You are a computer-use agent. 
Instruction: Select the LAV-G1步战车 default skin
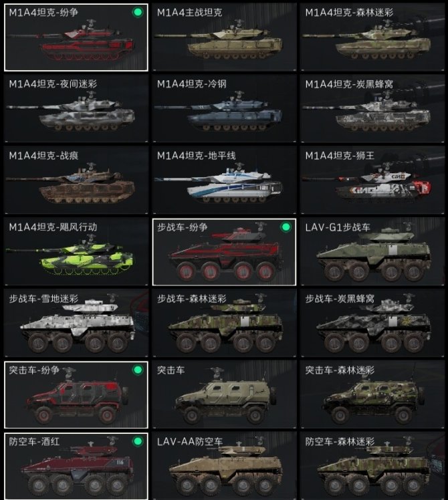click(372, 252)
